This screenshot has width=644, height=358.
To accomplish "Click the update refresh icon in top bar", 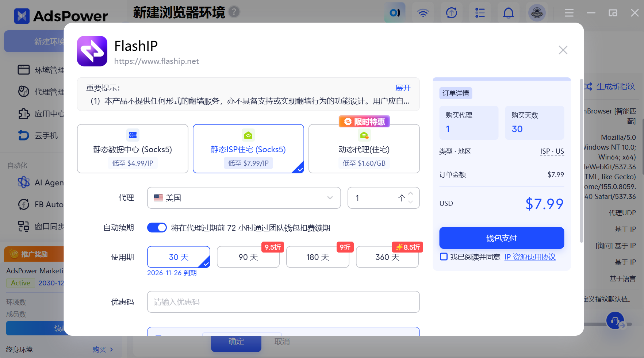I will (452, 13).
